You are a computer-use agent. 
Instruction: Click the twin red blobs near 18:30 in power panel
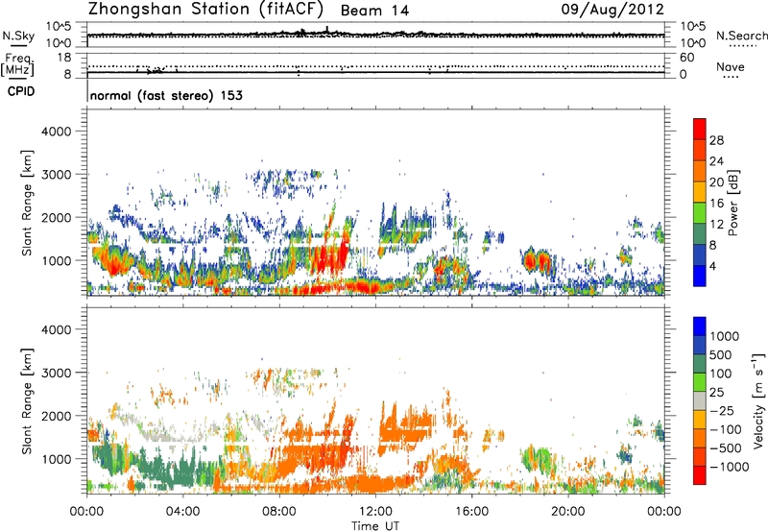[537, 260]
